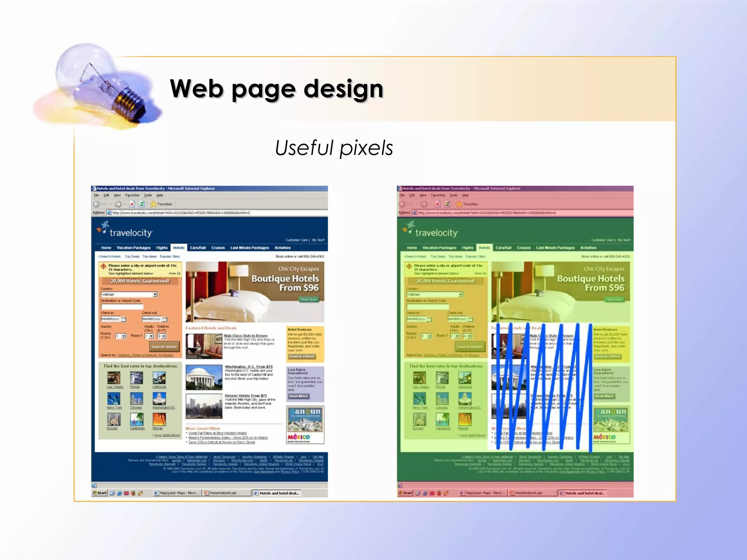Click the Start button in the original screenshot taskbar
Image resolution: width=747 pixels, height=560 pixels.
(x=100, y=493)
